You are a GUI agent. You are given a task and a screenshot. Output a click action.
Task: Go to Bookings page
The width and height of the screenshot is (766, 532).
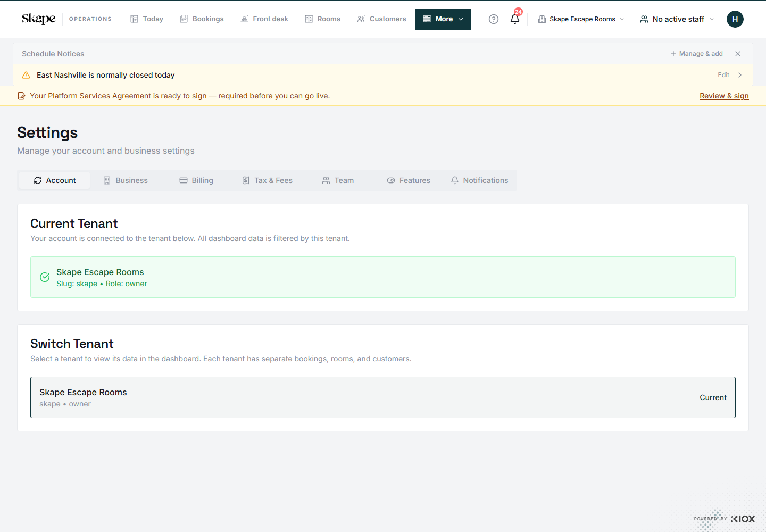pyautogui.click(x=202, y=19)
